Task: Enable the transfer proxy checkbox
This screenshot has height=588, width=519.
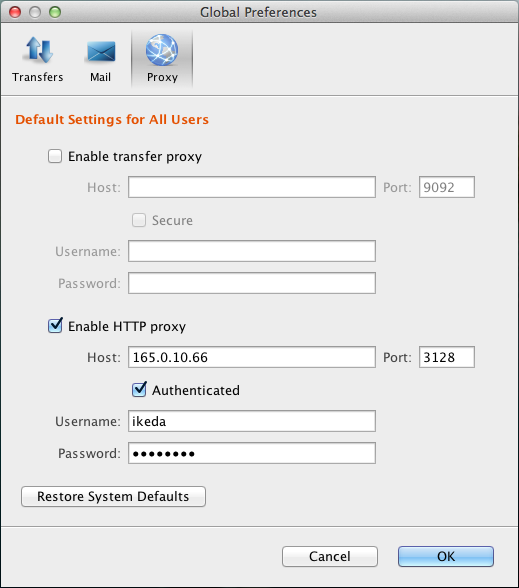Action: point(55,156)
